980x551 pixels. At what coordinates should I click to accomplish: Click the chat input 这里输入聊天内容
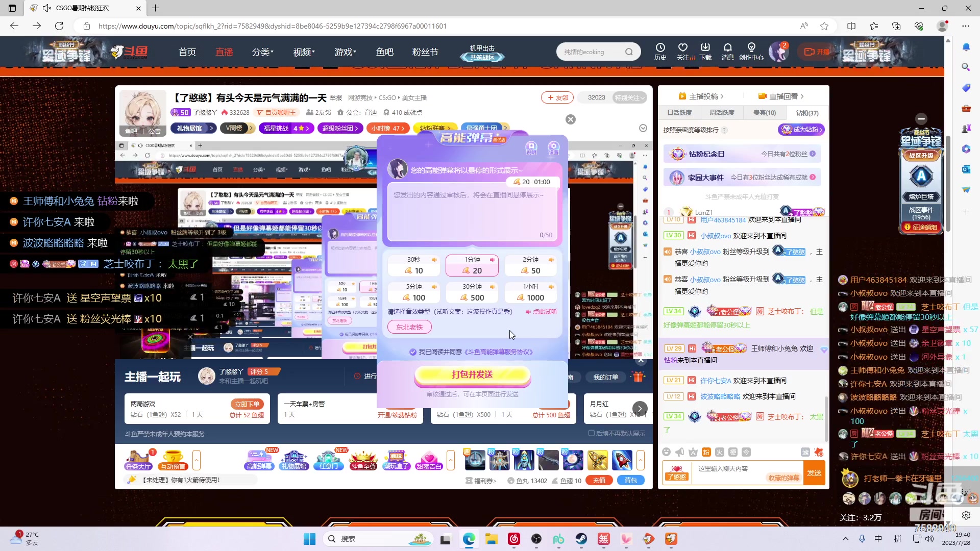tap(747, 468)
